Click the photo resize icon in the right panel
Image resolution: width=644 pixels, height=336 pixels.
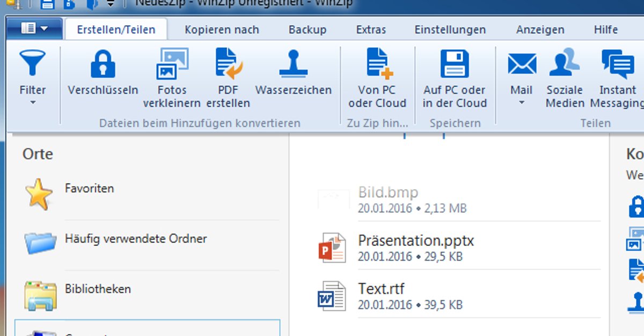point(636,238)
